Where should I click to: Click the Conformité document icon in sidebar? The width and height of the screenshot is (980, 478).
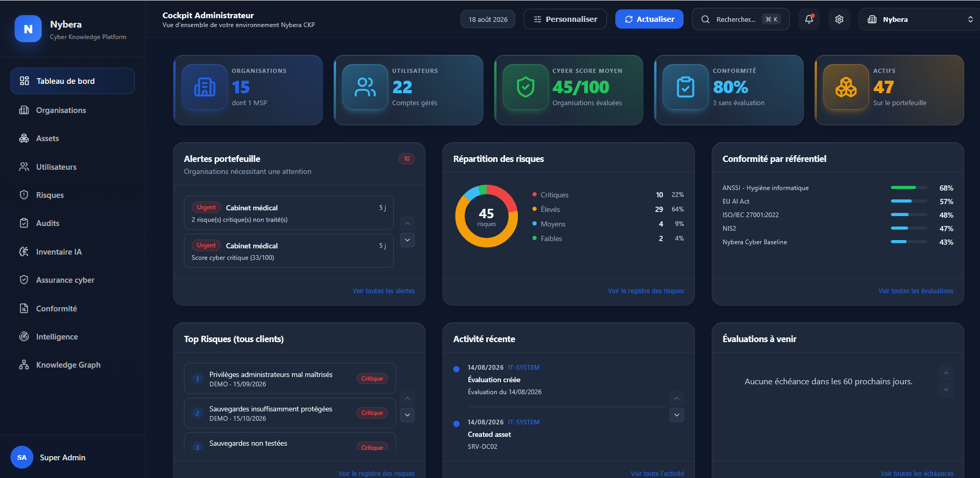[24, 308]
